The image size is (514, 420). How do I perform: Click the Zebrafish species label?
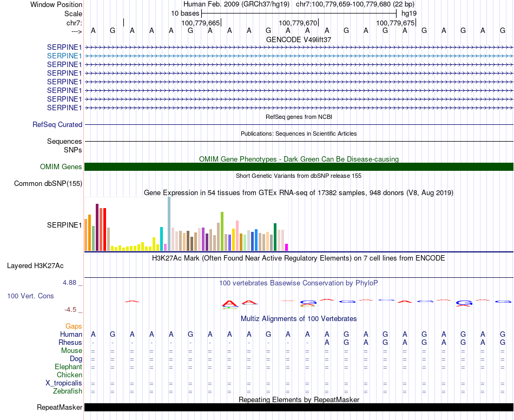(68, 391)
